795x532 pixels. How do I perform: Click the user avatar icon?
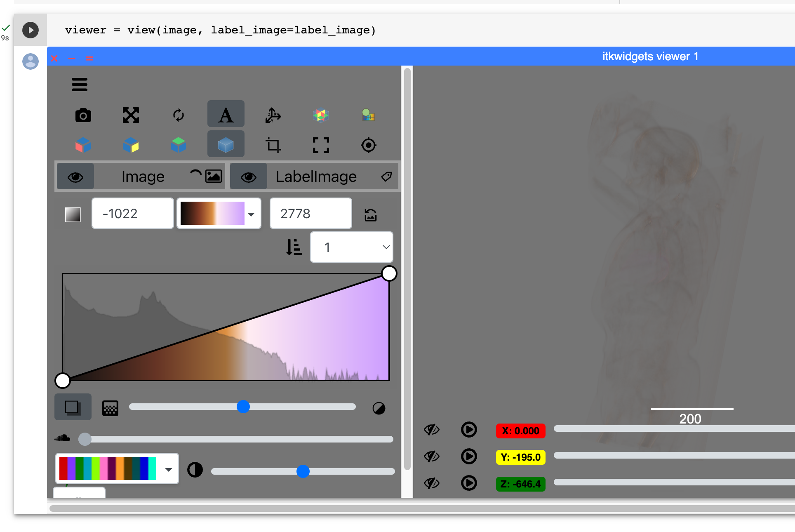pos(31,61)
